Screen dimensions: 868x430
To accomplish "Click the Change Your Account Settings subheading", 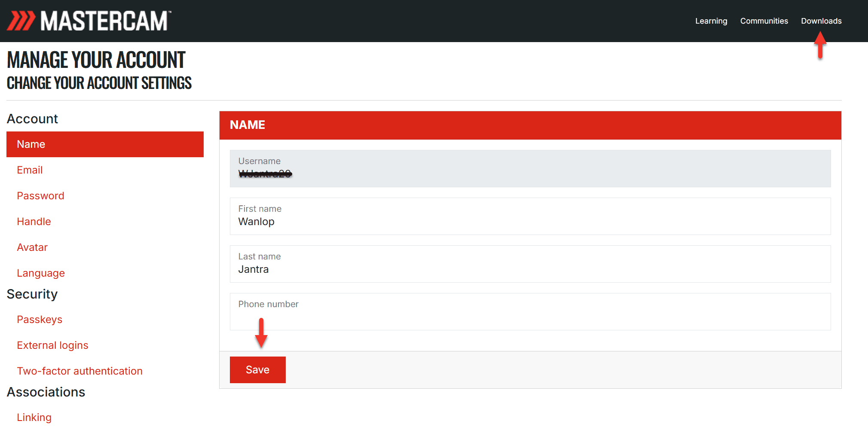I will pos(99,83).
